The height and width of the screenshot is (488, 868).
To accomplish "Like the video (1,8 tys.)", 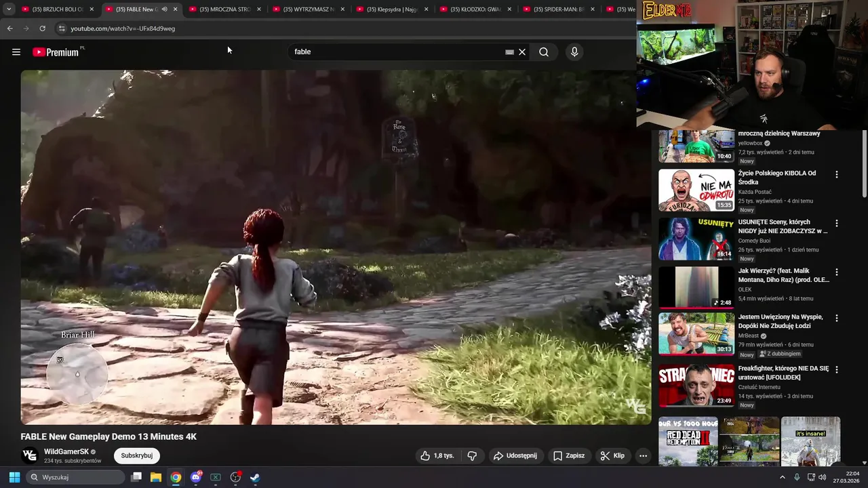I will [x=437, y=455].
